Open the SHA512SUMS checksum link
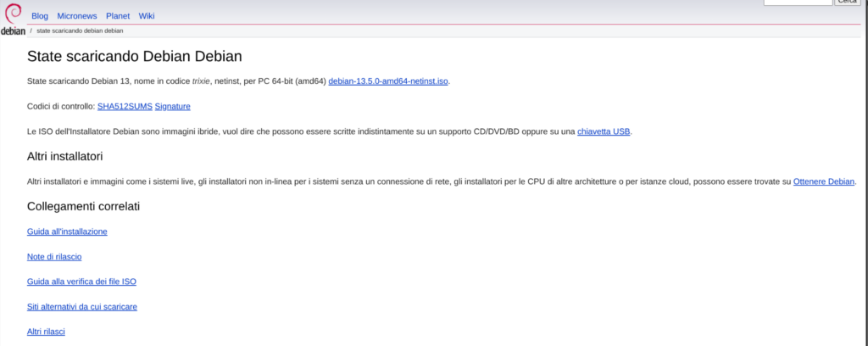 click(125, 106)
